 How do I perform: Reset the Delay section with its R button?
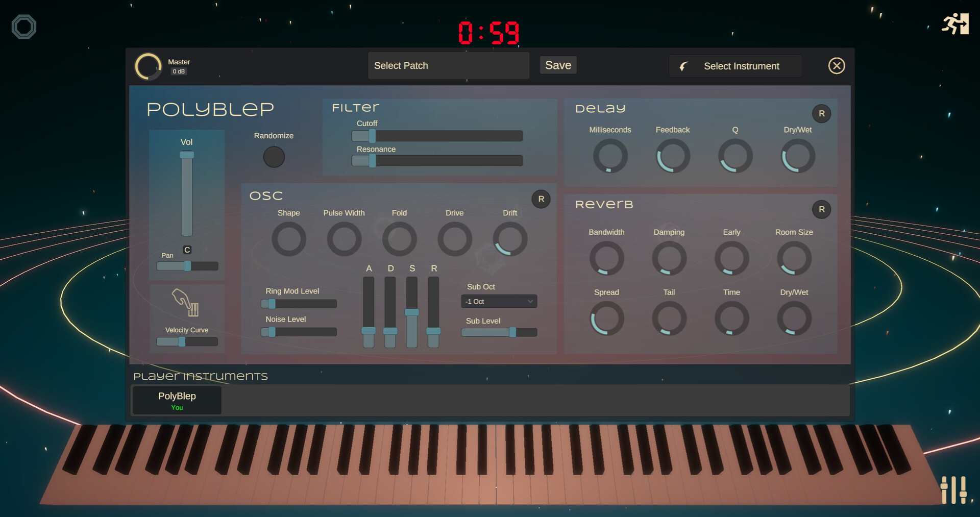pyautogui.click(x=821, y=113)
